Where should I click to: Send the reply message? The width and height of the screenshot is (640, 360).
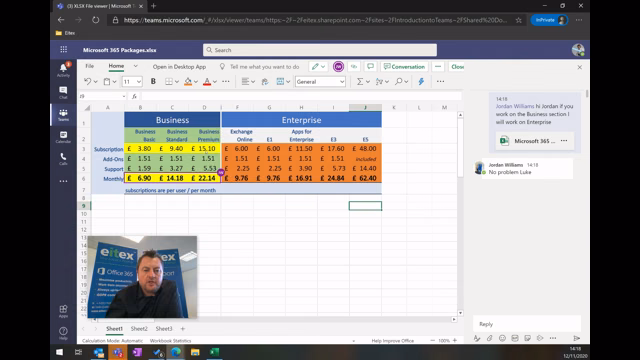(x=576, y=338)
